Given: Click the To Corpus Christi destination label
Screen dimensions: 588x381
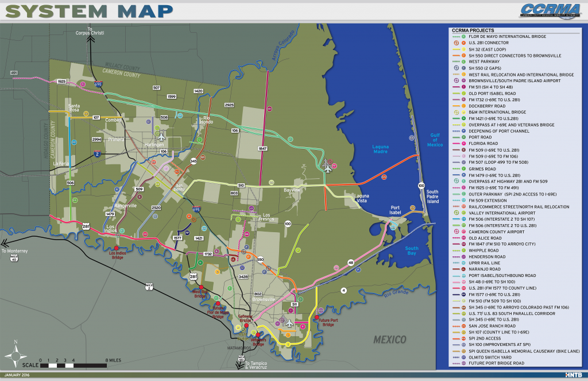Looking at the screenshot, I should point(90,30).
